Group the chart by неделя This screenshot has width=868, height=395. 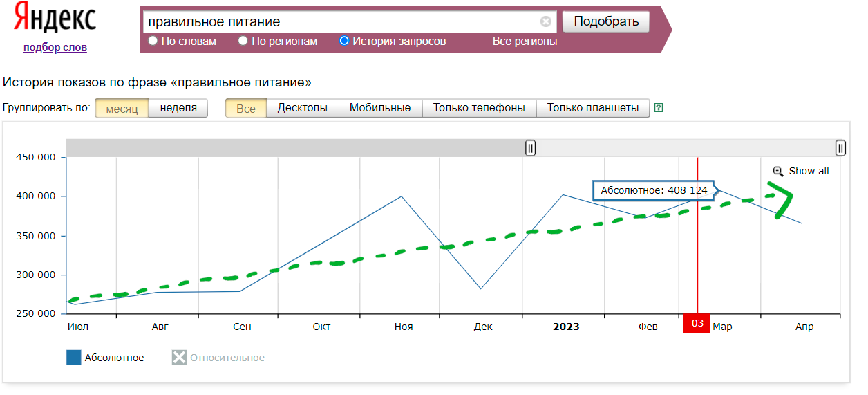178,108
